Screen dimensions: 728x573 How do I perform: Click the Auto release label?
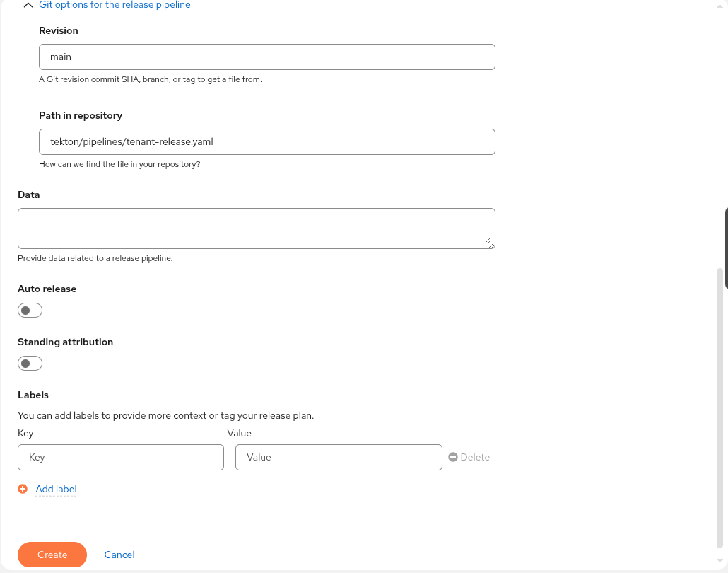(47, 289)
